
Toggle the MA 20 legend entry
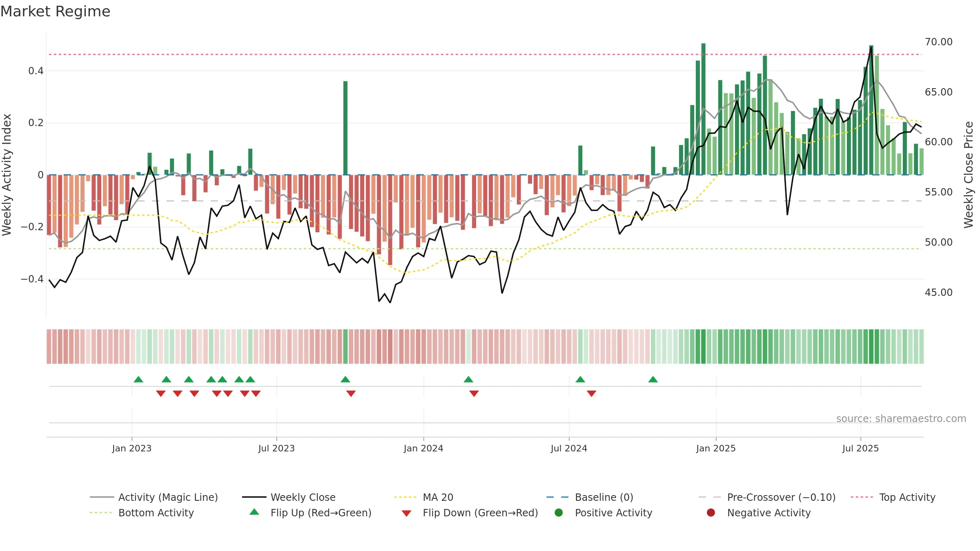(423, 497)
